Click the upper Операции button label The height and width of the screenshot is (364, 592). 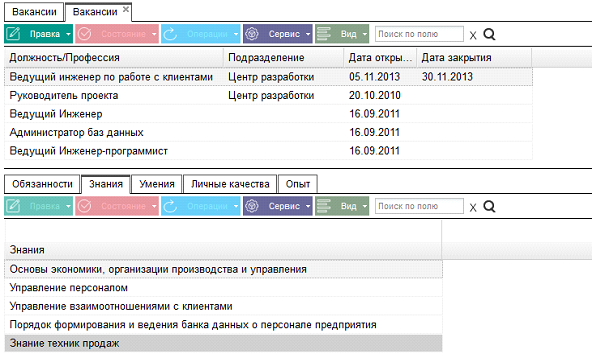[x=207, y=34]
